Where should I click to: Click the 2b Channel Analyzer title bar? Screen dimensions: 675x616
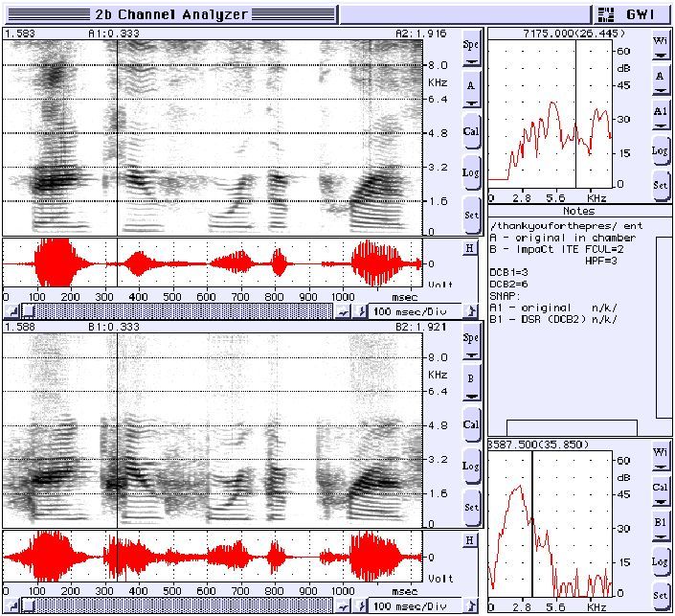(x=171, y=14)
